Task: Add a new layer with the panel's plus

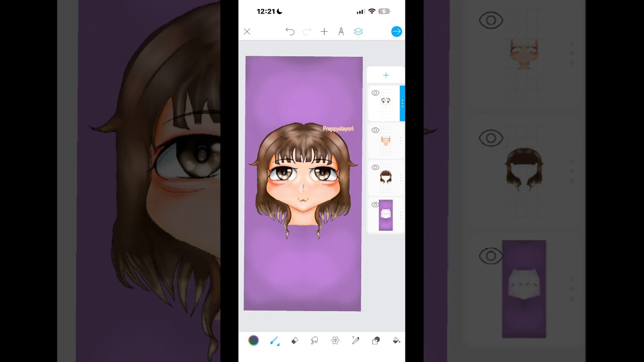Action: [x=386, y=75]
